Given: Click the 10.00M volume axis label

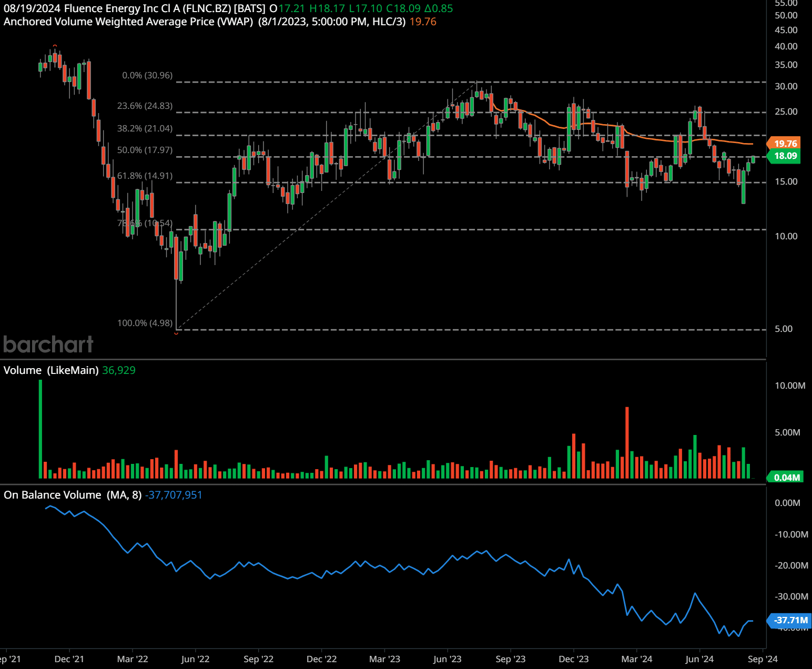Looking at the screenshot, I should (x=790, y=386).
